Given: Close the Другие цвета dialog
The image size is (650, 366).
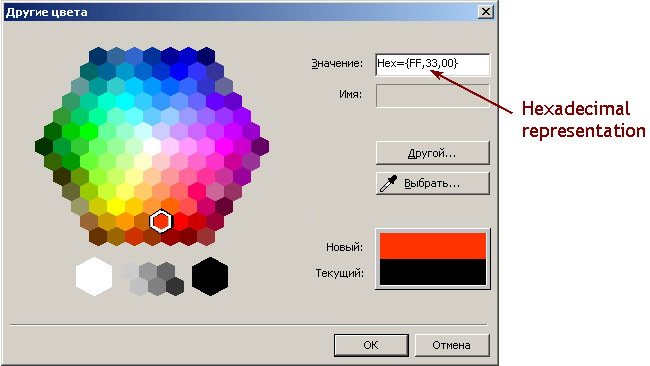Looking at the screenshot, I should (x=485, y=12).
